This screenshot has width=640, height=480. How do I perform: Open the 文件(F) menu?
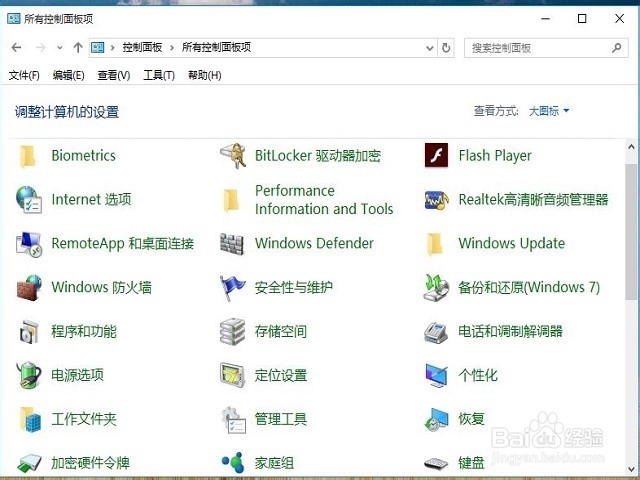tap(24, 76)
